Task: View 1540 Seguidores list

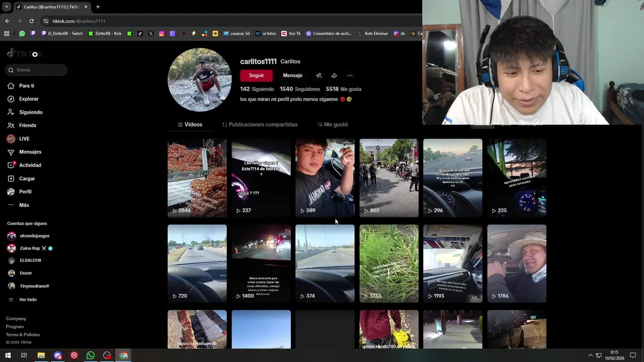Action: click(300, 89)
